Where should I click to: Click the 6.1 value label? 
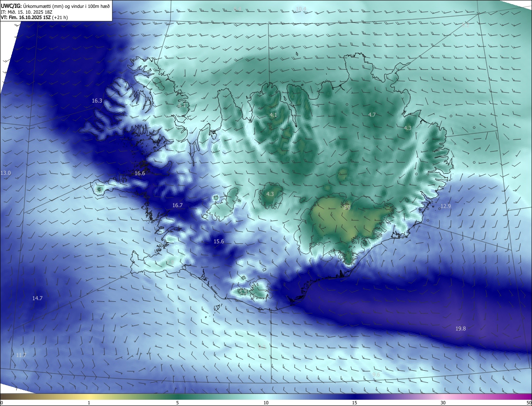(x=182, y=105)
